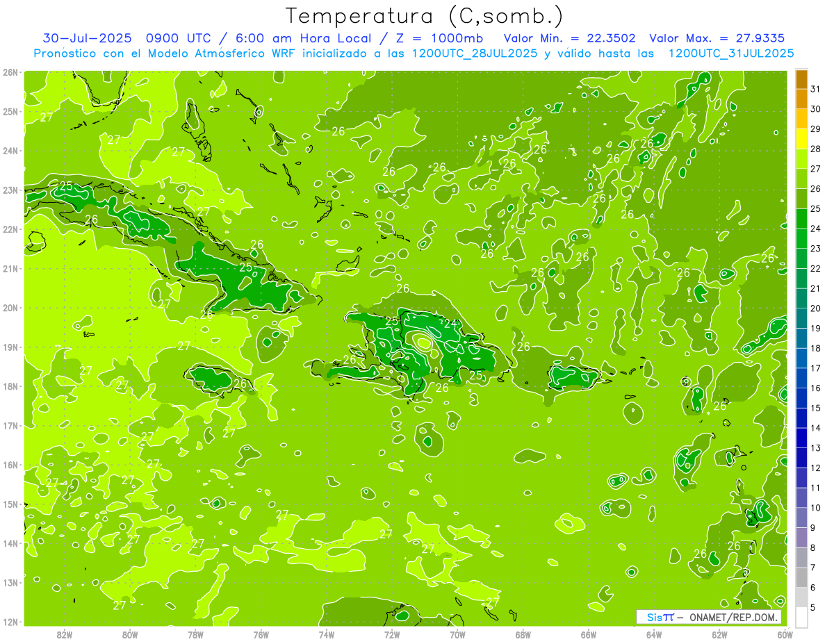Click the 60W longitude axis label
This screenshot has width=834, height=644.
click(x=785, y=634)
